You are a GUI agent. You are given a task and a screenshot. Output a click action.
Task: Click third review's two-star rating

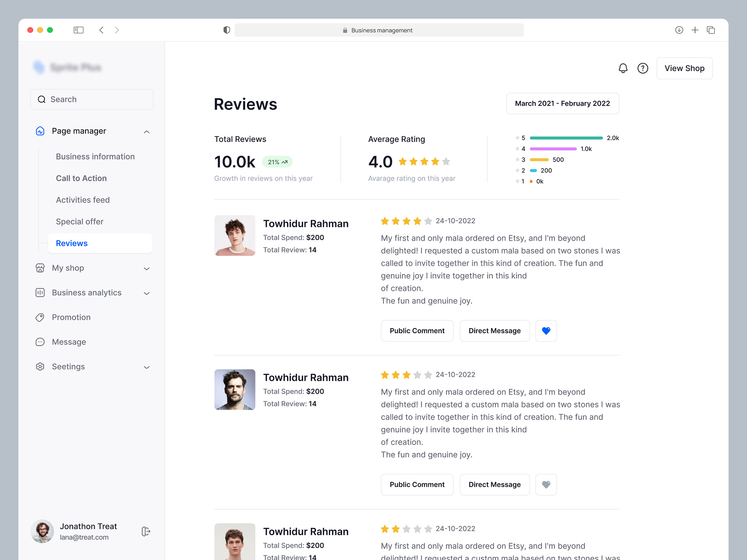406,529
